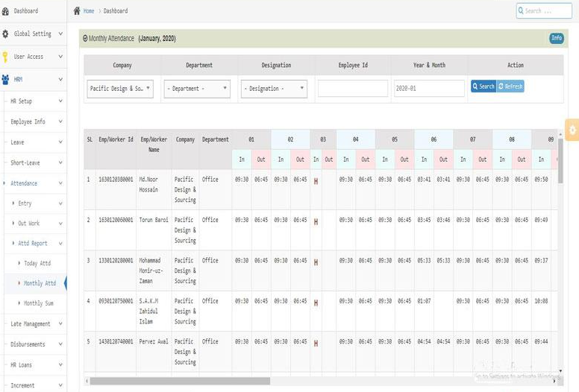This screenshot has width=579, height=392.
Task: Expand the User Access menu chevron
Action: tap(60, 57)
